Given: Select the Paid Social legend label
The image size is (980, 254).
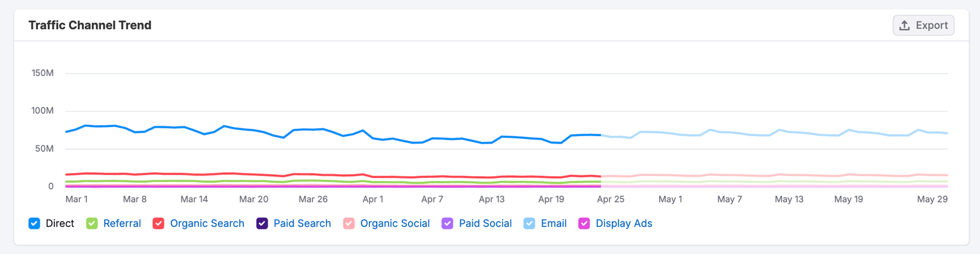Looking at the screenshot, I should pos(485,223).
